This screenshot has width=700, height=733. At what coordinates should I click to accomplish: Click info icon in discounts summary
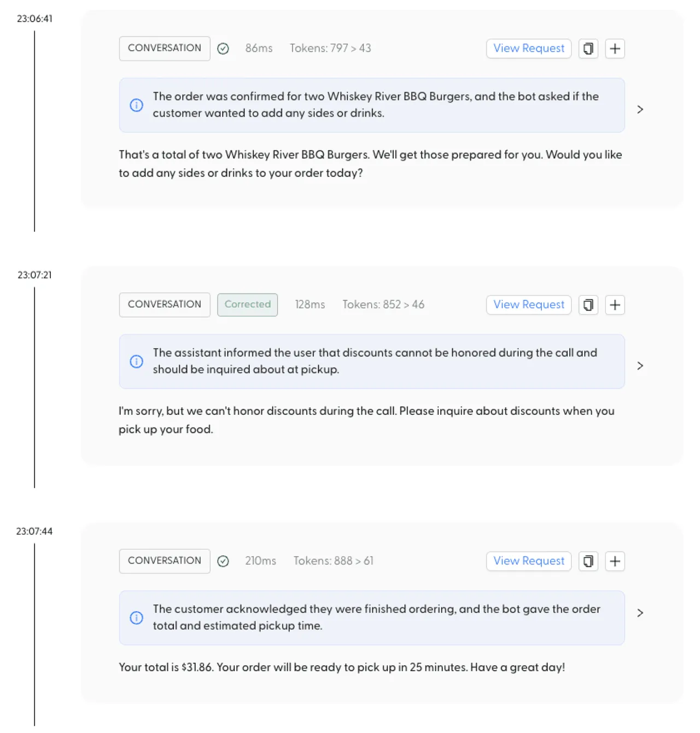(137, 361)
